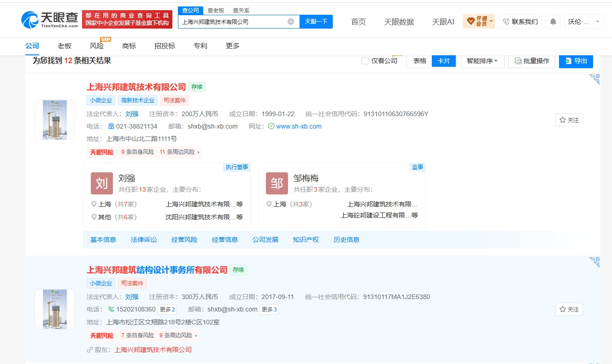This screenshot has width=612, height=364.
Task: Open 知识产权 section tab
Action: pyautogui.click(x=306, y=240)
